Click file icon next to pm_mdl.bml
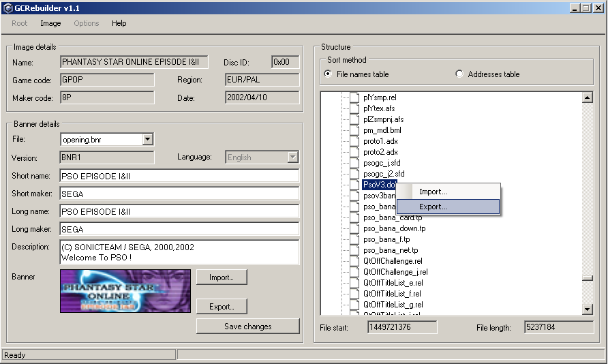This screenshot has width=608, height=364. [354, 130]
